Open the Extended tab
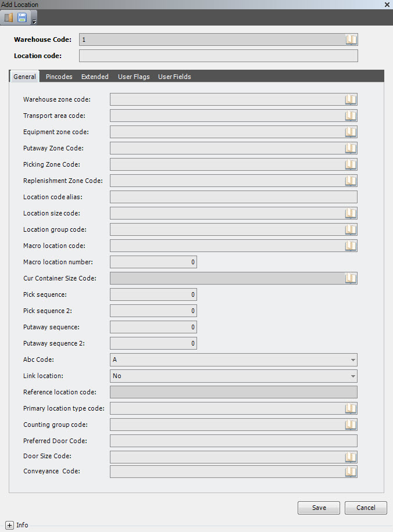Screen dimensions: 393x532 click(x=95, y=77)
